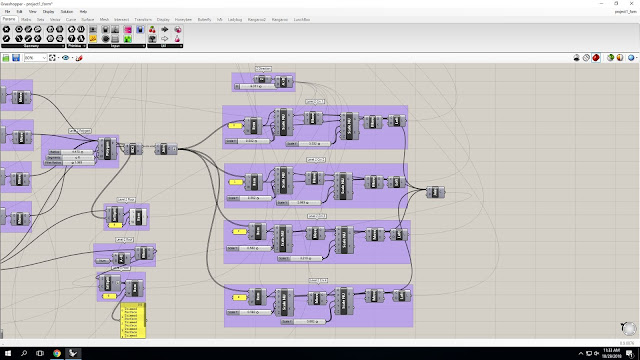Screen dimensions: 640x360
Task: Select the Point parameter icon in Geometry panel
Action: tap(6, 29)
